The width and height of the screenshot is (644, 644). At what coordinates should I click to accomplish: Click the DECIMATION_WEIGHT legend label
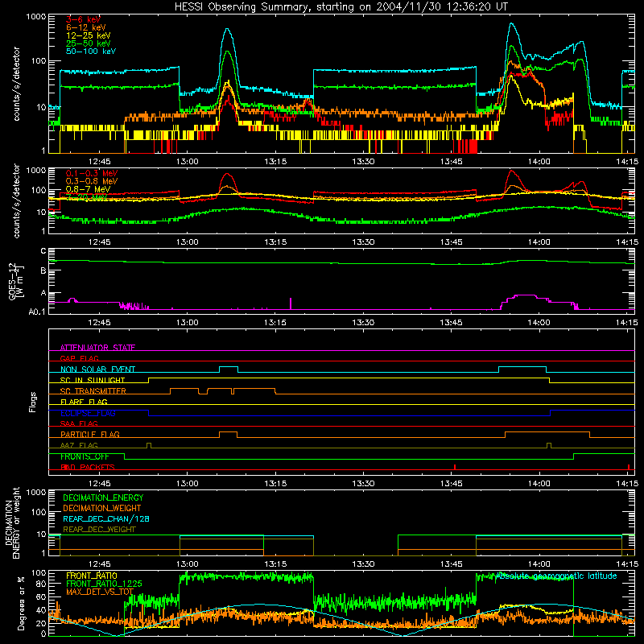click(x=102, y=508)
